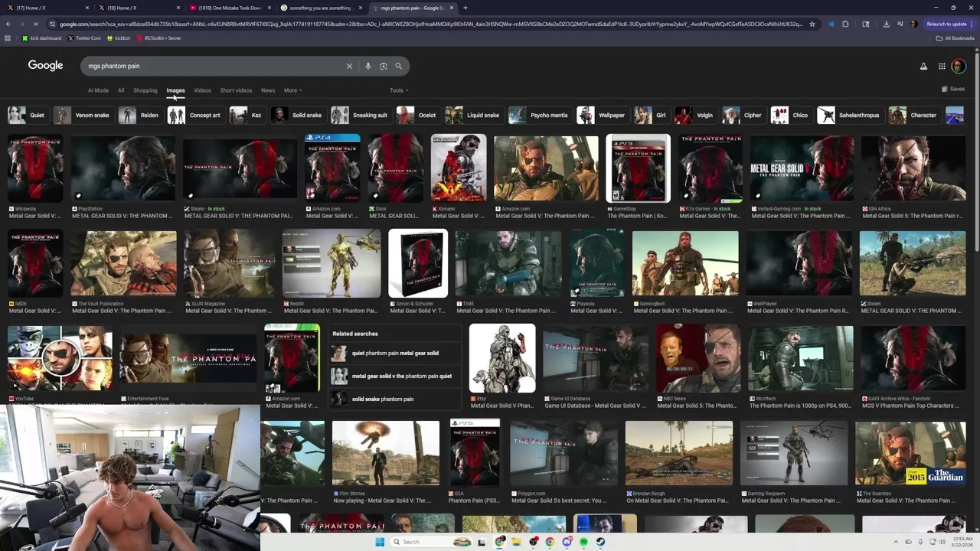980x551 pixels.
Task: Switch to AI Mode tab
Action: [98, 90]
